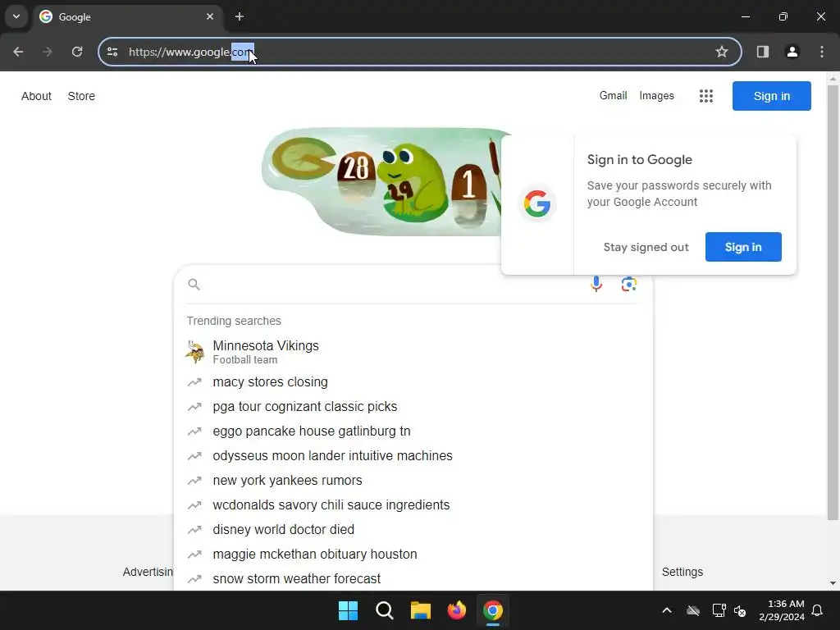Open the tab search dropdown
840x630 pixels.
(16, 16)
